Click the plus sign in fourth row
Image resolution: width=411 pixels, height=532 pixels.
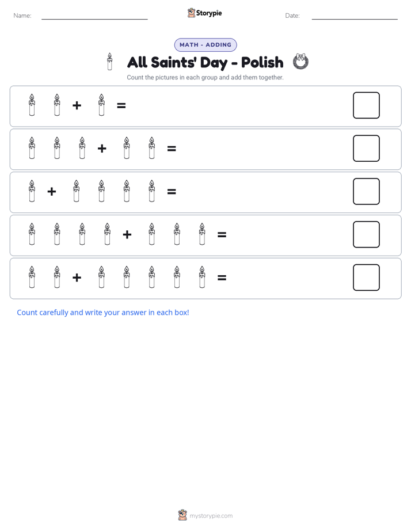[x=127, y=234]
